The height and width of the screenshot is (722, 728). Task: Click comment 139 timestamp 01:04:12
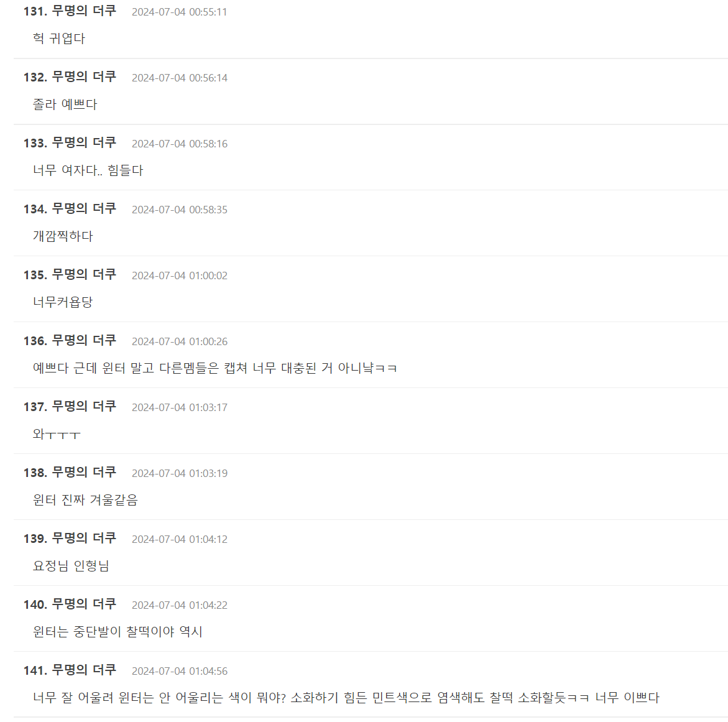[x=180, y=540]
